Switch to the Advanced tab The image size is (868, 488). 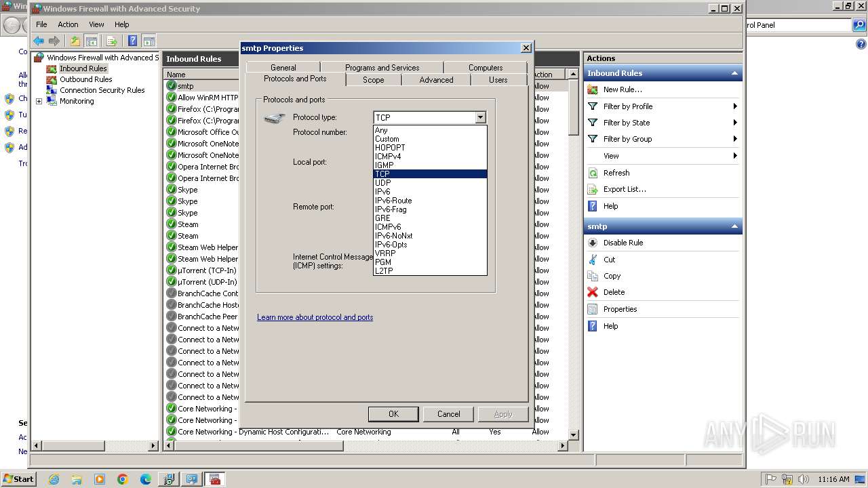(x=436, y=80)
